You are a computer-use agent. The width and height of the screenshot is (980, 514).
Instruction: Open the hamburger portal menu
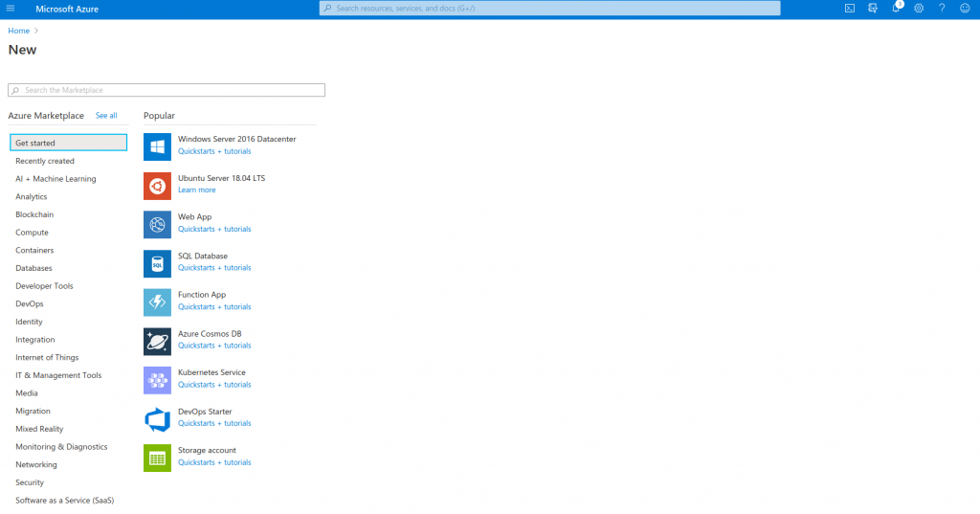point(11,8)
